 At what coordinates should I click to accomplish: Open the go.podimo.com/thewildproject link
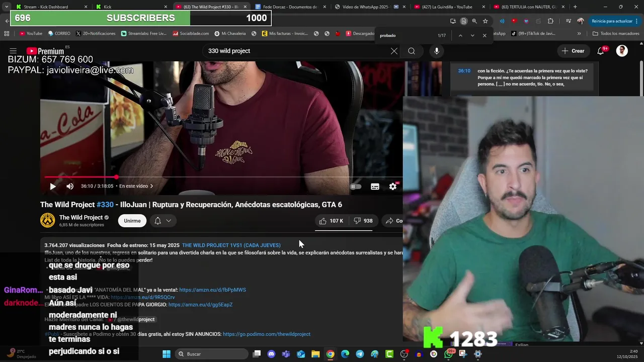[267, 334]
